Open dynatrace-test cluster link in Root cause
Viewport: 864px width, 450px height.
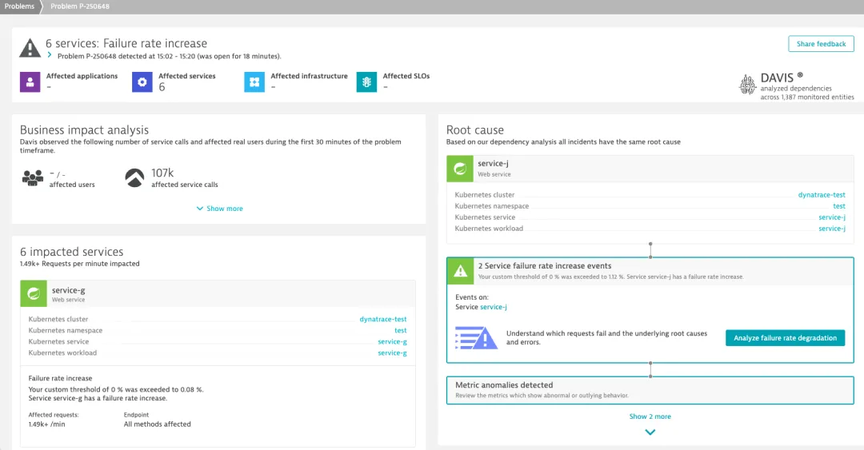click(x=822, y=194)
